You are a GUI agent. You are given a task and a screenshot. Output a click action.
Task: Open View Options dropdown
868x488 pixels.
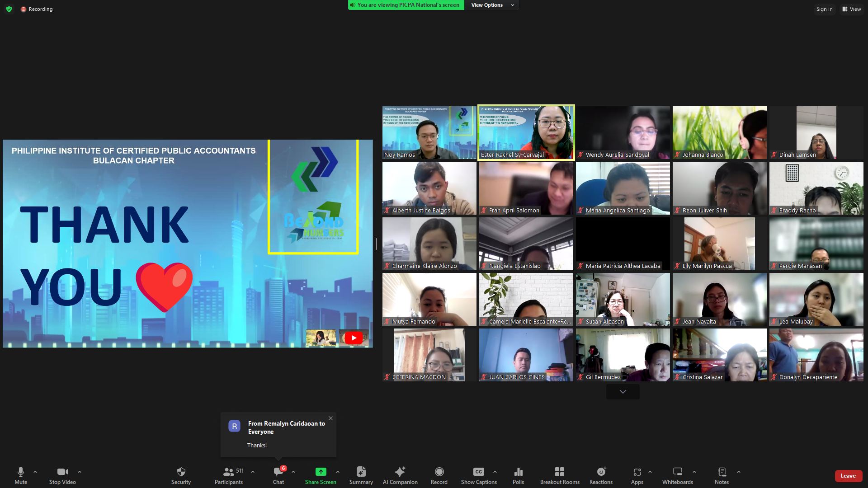click(x=492, y=5)
